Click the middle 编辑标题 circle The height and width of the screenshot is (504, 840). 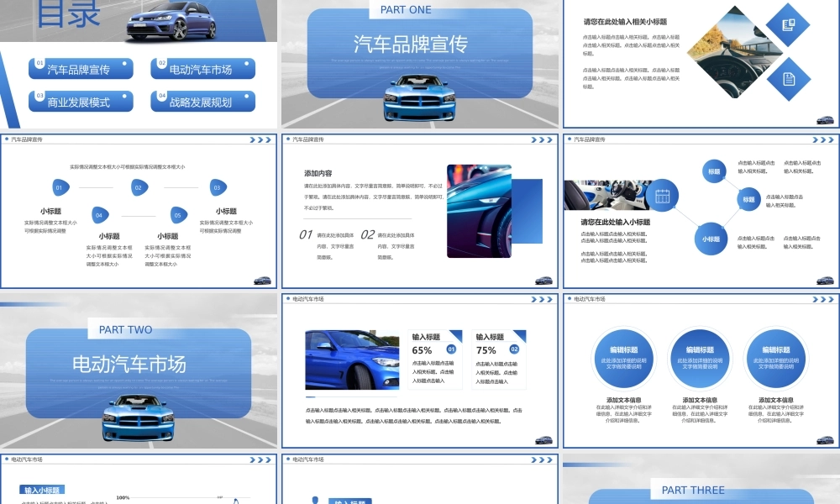point(700,359)
